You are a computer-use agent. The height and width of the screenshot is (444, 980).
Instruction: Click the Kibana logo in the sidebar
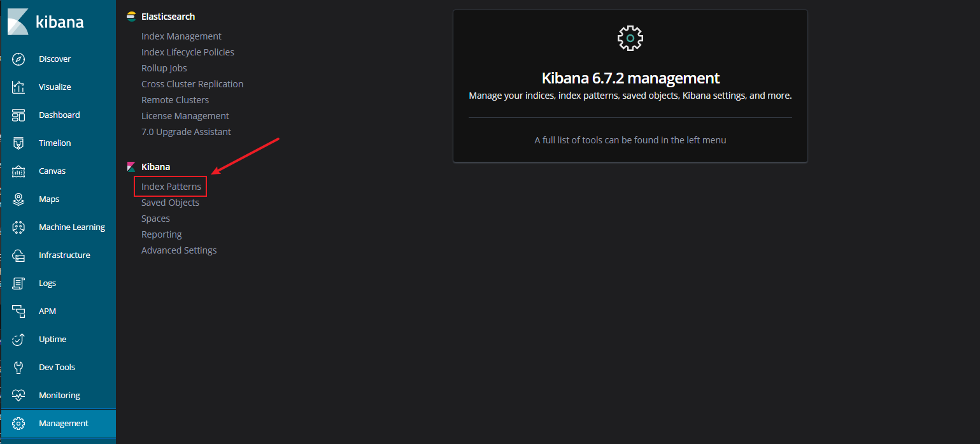(18, 22)
